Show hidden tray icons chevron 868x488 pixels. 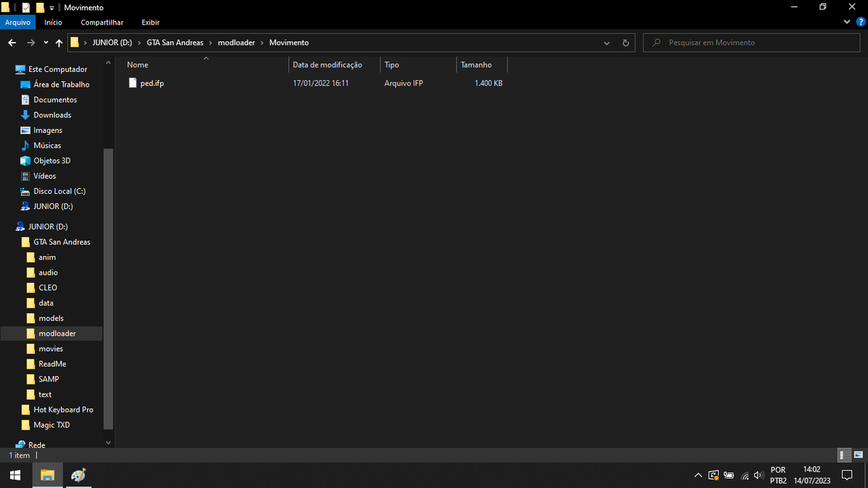[698, 475]
